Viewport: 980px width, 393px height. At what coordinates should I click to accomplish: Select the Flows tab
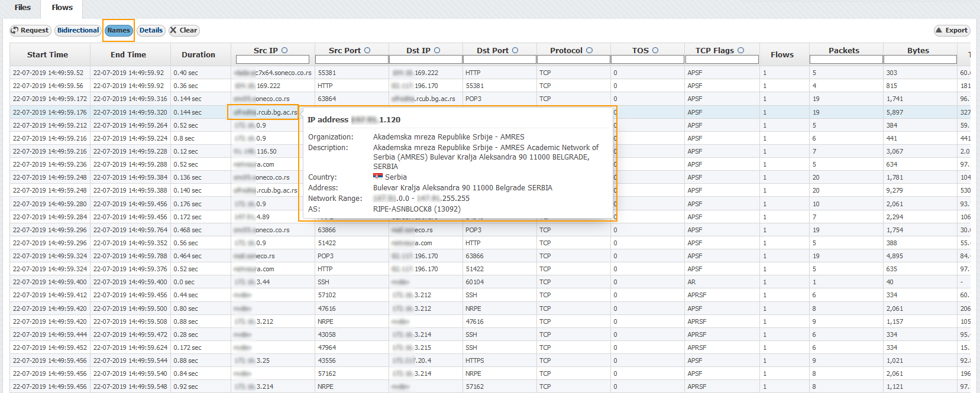(x=62, y=8)
